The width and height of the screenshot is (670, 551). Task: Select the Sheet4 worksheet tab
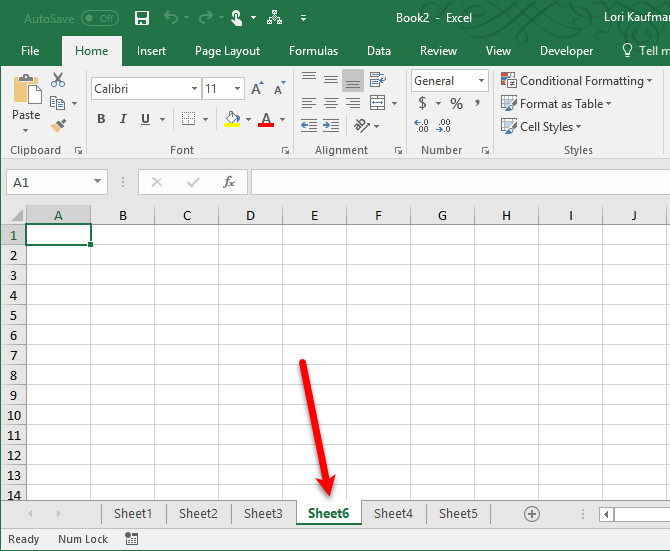coord(393,513)
